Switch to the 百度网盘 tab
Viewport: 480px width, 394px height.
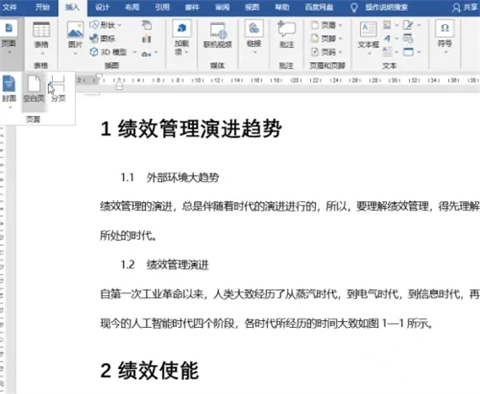point(319,7)
